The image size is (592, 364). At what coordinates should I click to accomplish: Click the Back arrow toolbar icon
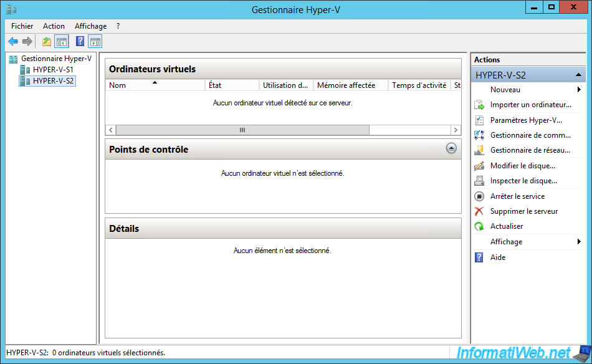pos(13,42)
